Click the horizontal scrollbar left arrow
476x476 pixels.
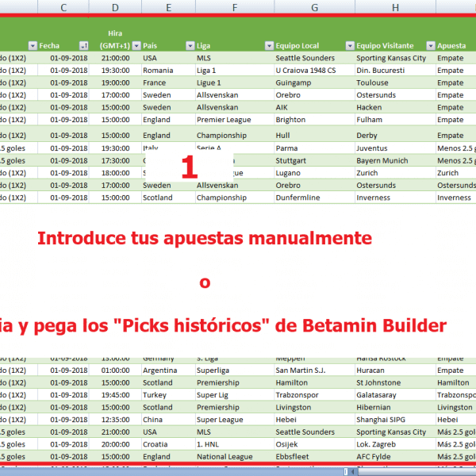pos(353,472)
